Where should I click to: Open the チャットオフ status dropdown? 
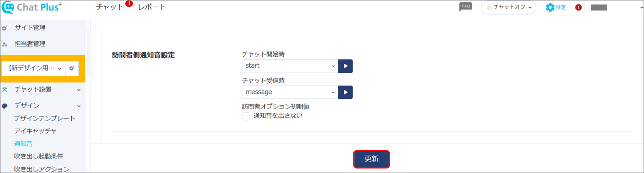point(508,7)
